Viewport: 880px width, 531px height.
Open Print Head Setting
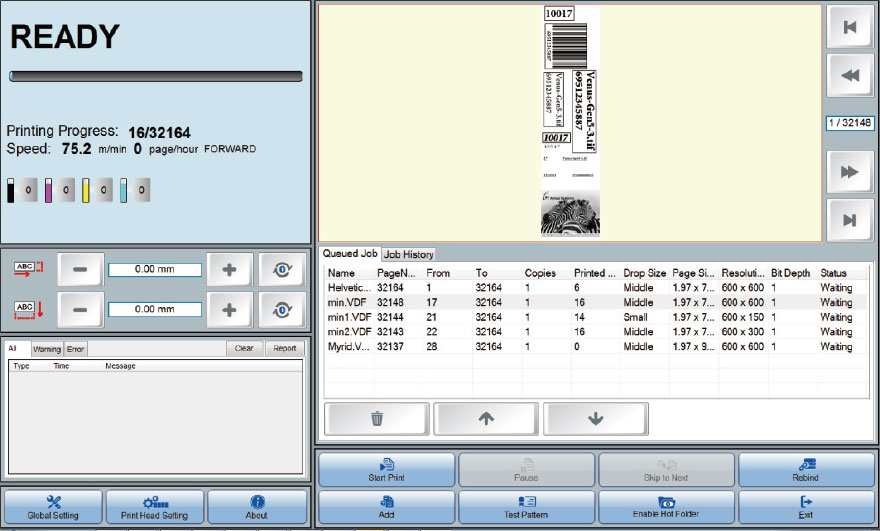(154, 507)
